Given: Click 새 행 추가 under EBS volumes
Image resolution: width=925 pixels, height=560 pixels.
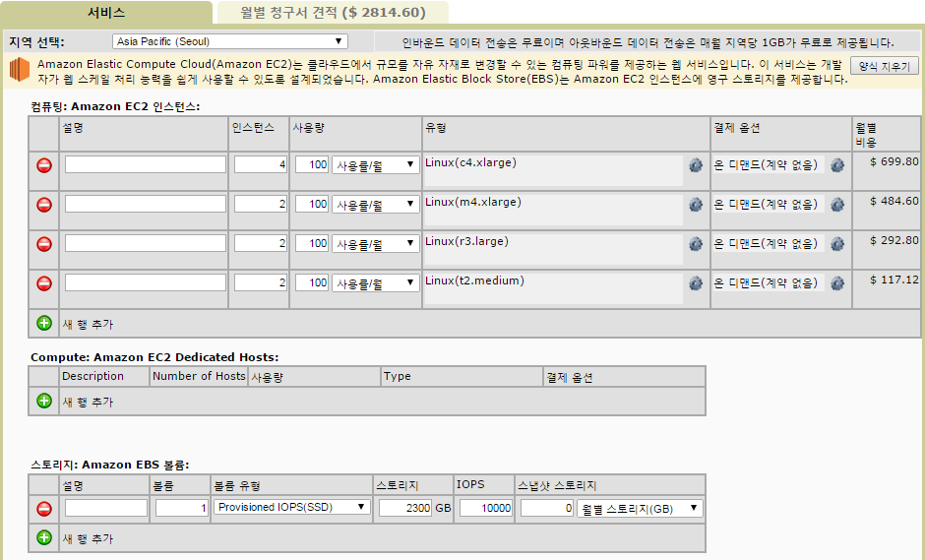Looking at the screenshot, I should tap(88, 538).
